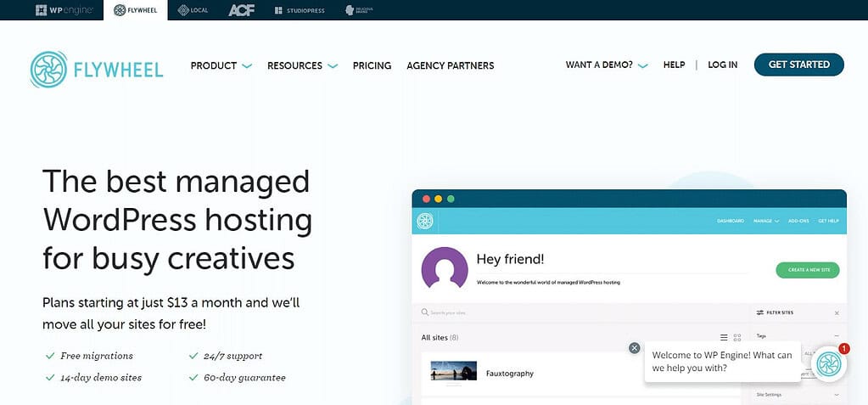Switch sites to list view

click(724, 337)
